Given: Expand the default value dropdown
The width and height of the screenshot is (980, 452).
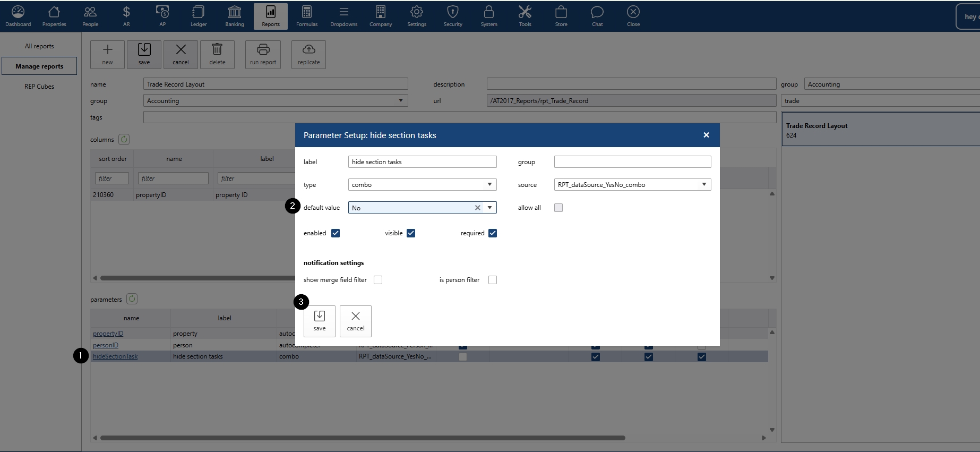Looking at the screenshot, I should coord(489,208).
